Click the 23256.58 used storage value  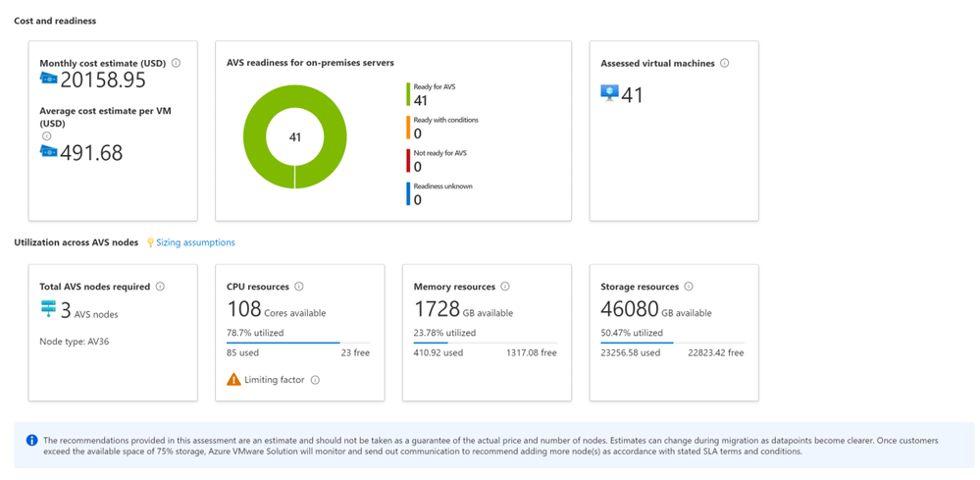pyautogui.click(x=631, y=352)
